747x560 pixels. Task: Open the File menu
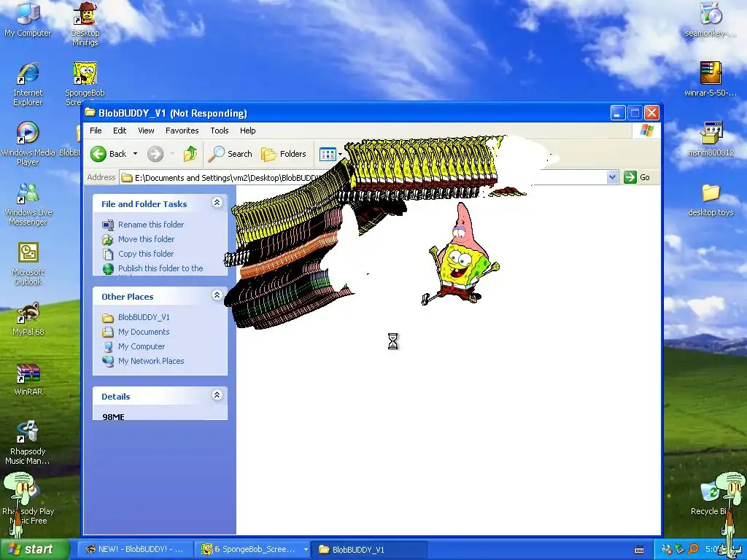point(96,131)
